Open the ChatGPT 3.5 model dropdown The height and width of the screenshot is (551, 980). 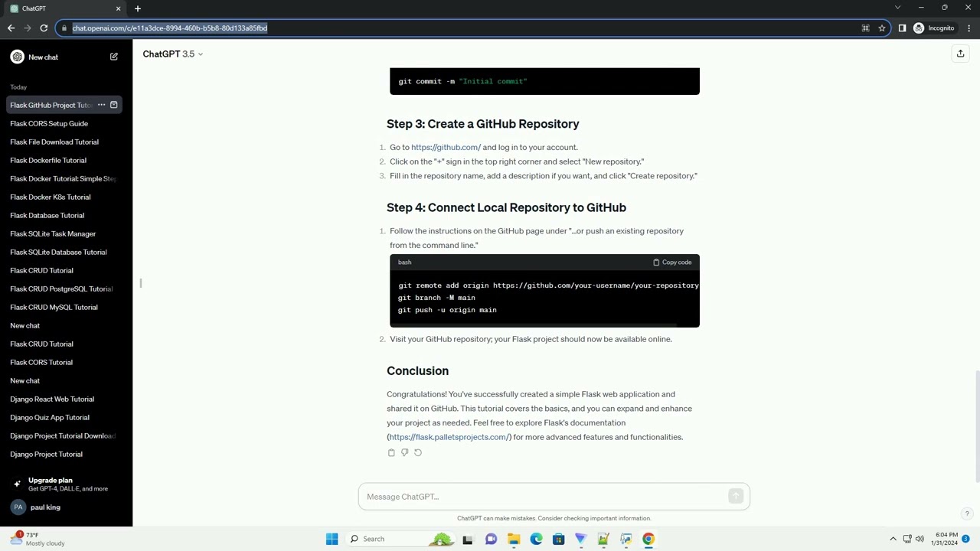(x=173, y=54)
